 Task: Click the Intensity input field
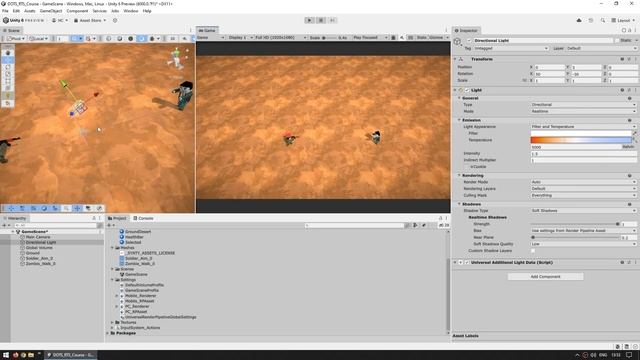pos(584,153)
